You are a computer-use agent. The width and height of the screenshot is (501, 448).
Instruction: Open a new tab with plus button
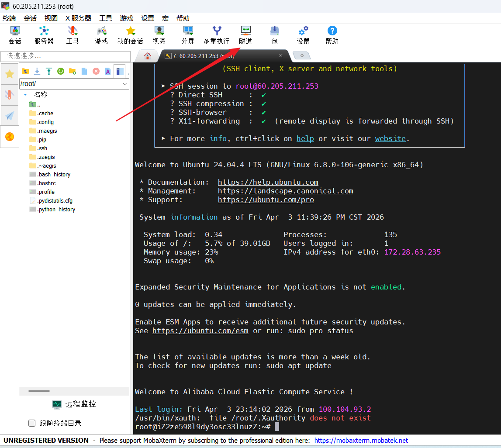coord(302,55)
